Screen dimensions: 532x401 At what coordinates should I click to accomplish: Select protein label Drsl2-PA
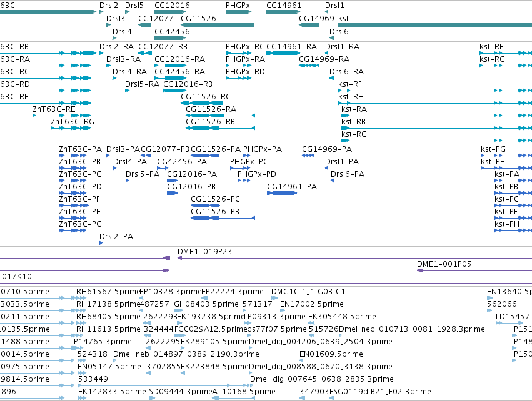(x=116, y=237)
